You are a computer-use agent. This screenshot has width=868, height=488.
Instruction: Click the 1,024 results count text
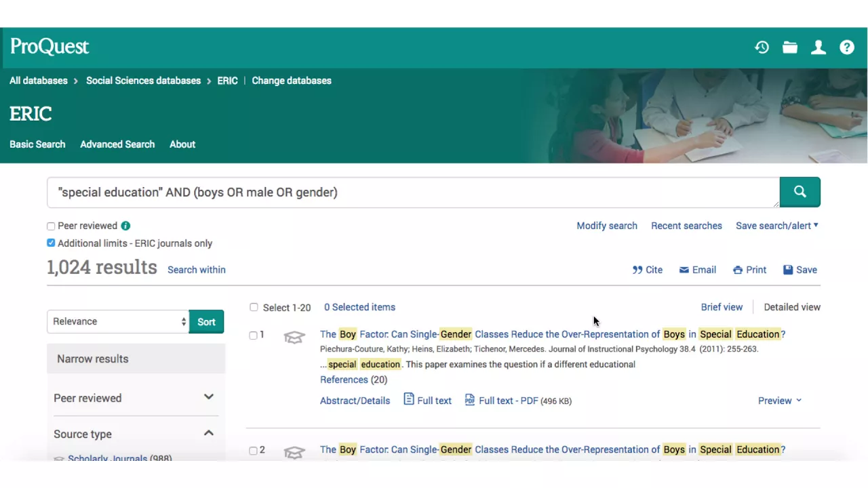click(x=102, y=267)
